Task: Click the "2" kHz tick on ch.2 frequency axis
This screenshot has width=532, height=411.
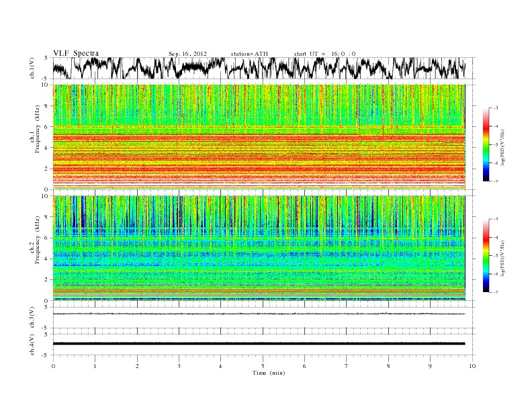Action: pyautogui.click(x=47, y=280)
